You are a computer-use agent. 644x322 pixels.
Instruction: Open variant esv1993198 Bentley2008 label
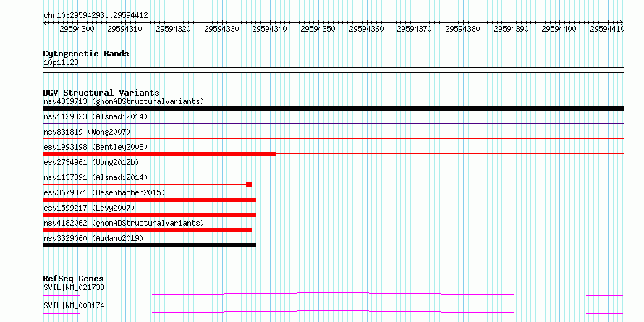coord(96,147)
